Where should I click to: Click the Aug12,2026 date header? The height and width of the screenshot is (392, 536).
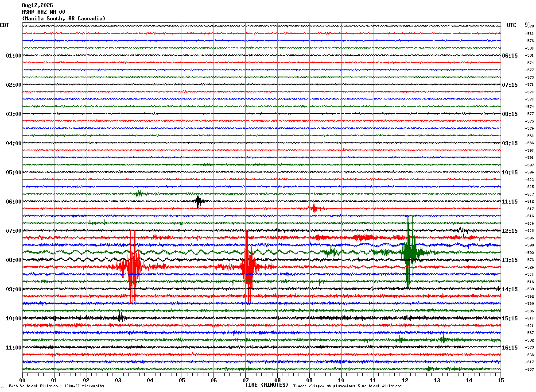pyautogui.click(x=37, y=5)
